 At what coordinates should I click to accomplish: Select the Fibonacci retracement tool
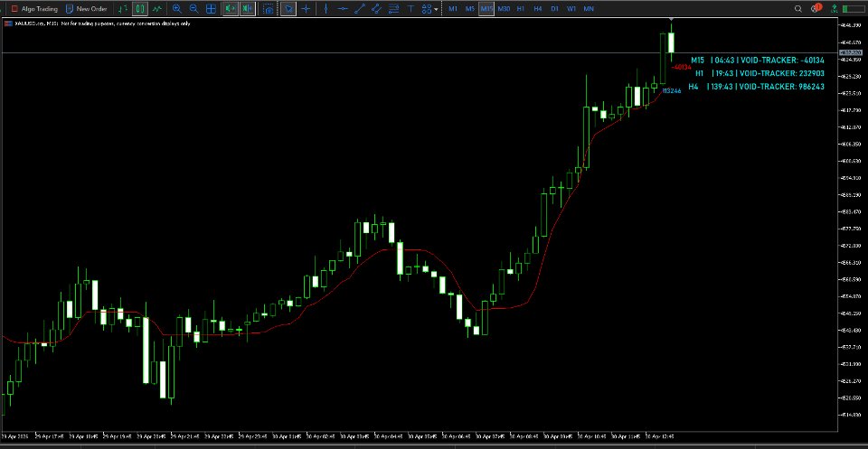pos(393,9)
